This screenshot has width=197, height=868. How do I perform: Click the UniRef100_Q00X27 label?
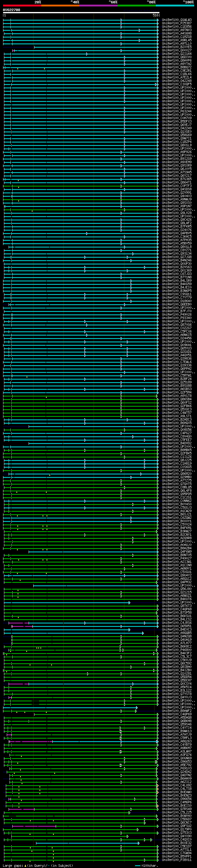pos(177,50)
